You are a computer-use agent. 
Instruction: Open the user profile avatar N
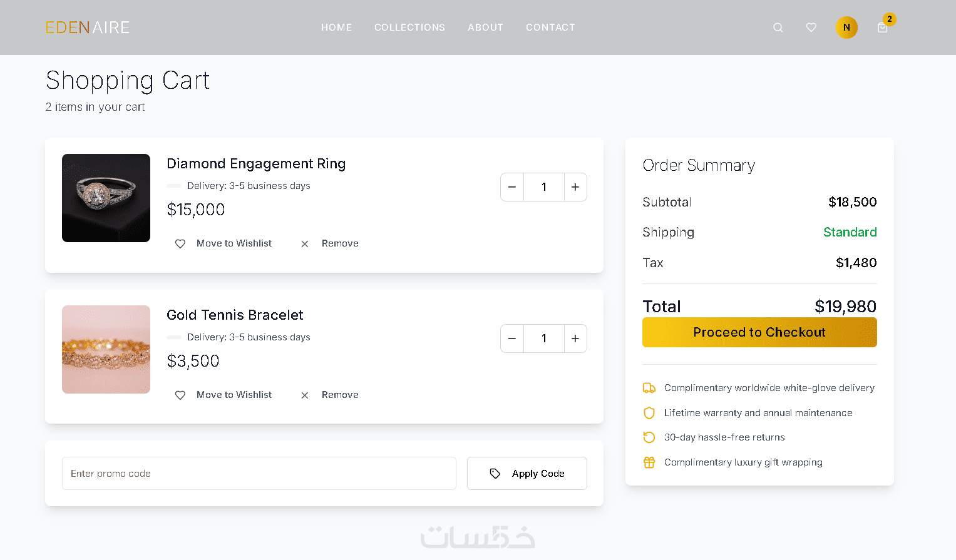coord(846,28)
